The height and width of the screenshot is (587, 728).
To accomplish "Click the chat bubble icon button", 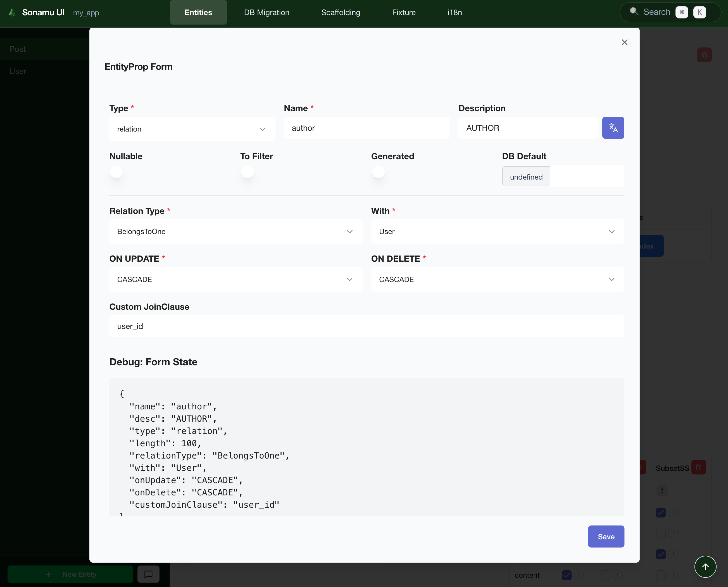I will [x=148, y=574].
